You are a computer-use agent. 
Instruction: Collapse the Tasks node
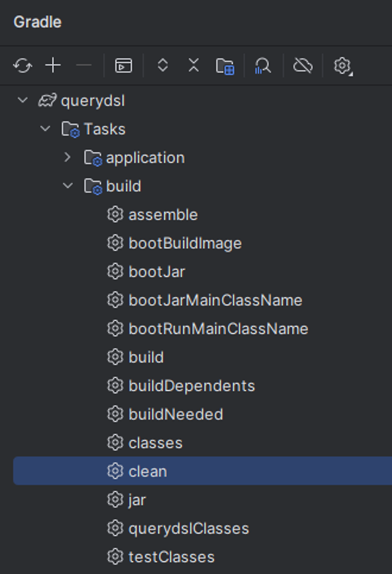[45, 129]
